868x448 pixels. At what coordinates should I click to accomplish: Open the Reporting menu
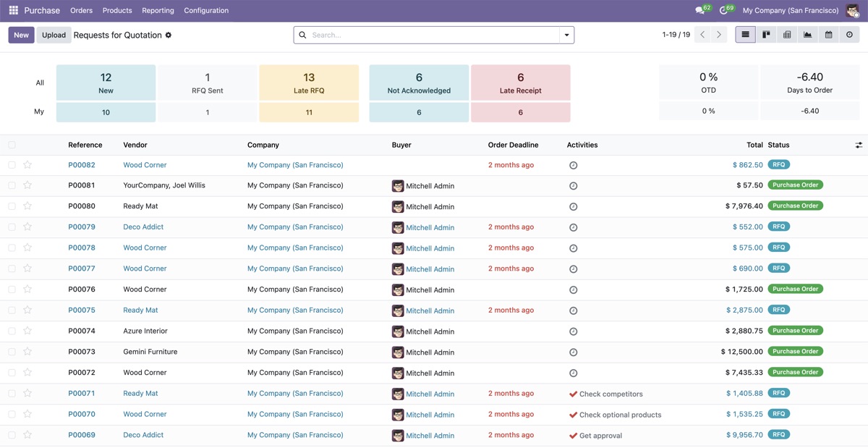click(x=158, y=10)
